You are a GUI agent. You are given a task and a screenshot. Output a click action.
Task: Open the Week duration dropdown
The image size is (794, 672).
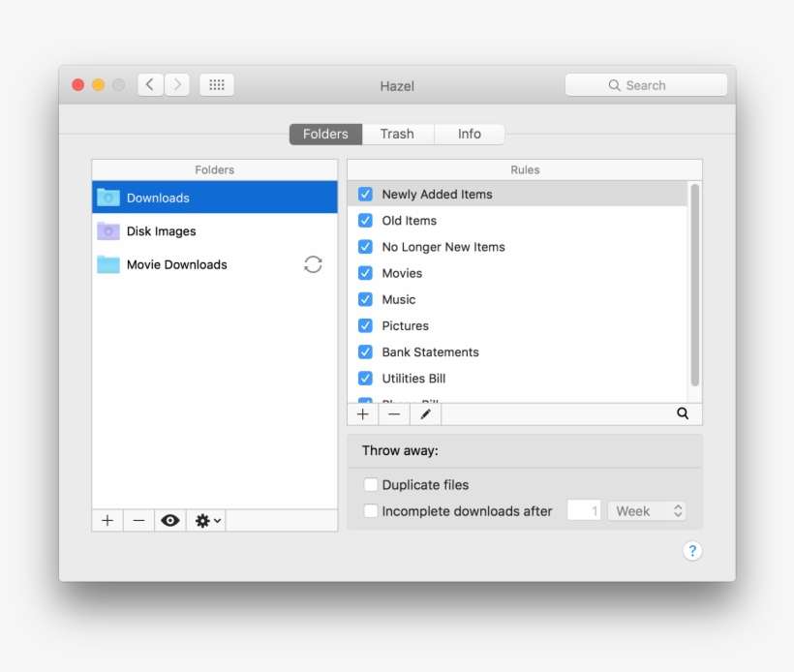point(646,510)
